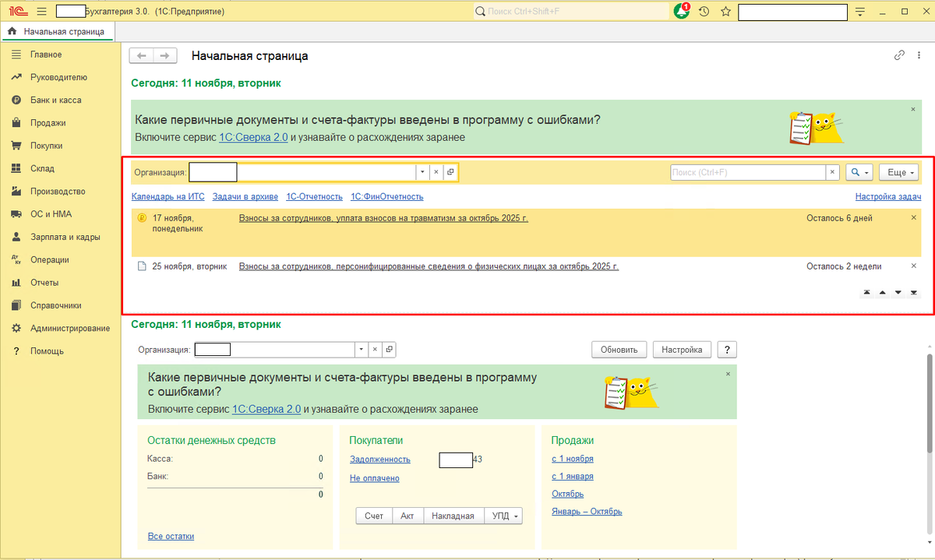Click the Настройка button
The image size is (935, 560).
682,350
